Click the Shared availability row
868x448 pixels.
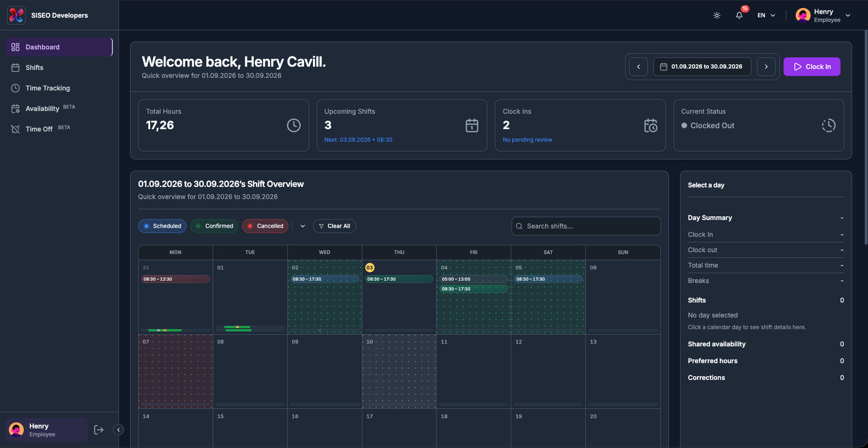(x=766, y=344)
